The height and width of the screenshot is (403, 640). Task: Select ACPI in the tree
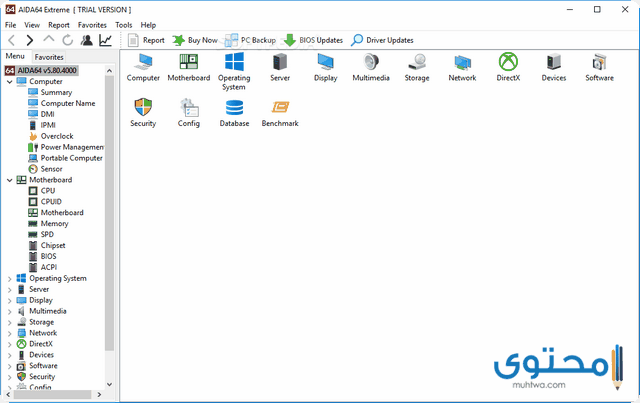click(x=43, y=267)
